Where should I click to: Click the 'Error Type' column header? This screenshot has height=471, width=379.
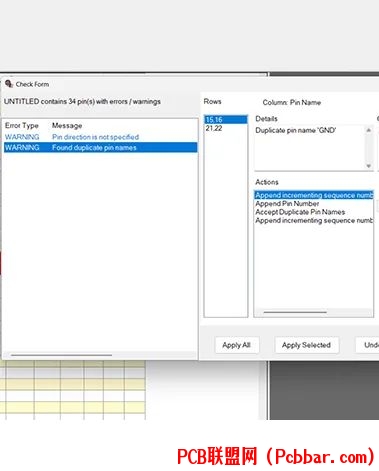22,126
